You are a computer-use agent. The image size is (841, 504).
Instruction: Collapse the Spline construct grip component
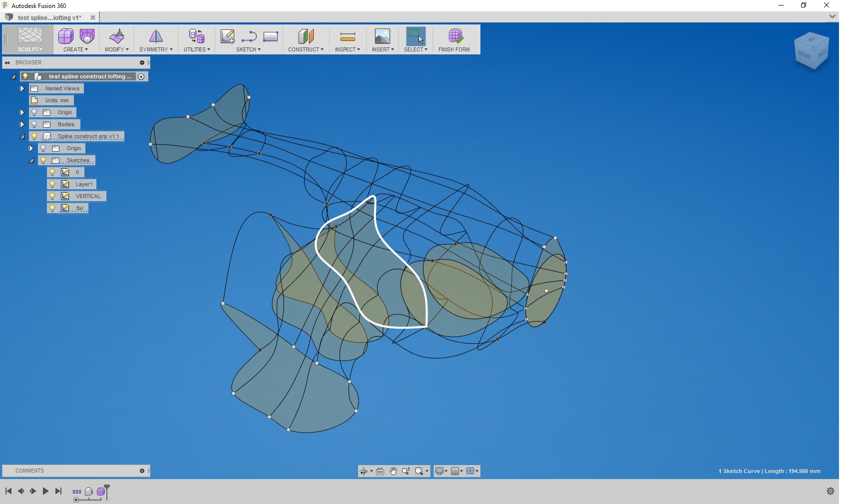(22, 137)
